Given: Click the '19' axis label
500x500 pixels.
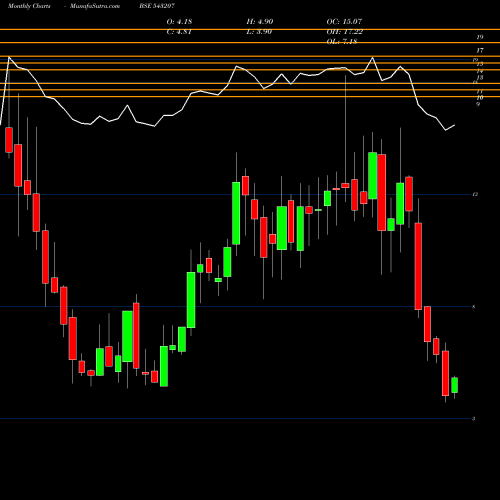Looking at the screenshot, I should coord(480,37).
